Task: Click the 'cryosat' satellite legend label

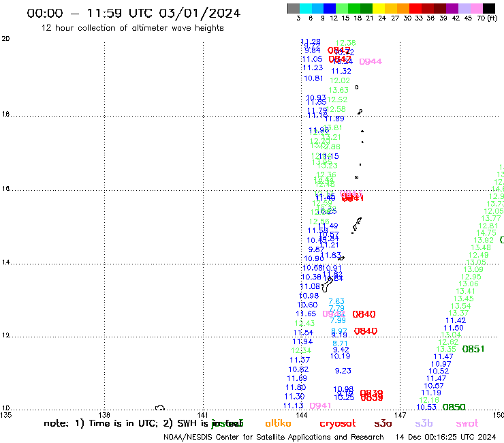Action: (x=338, y=423)
